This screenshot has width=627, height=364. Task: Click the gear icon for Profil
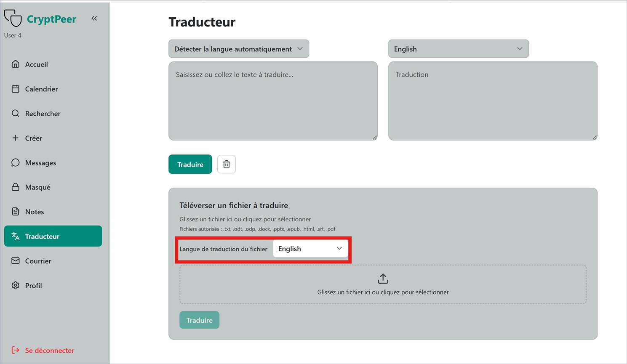tap(16, 285)
